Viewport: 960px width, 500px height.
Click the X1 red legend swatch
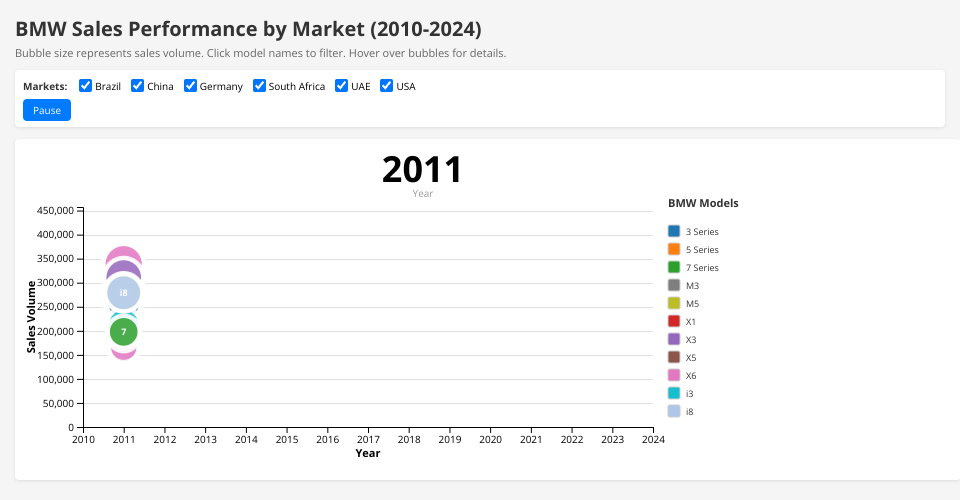[674, 321]
